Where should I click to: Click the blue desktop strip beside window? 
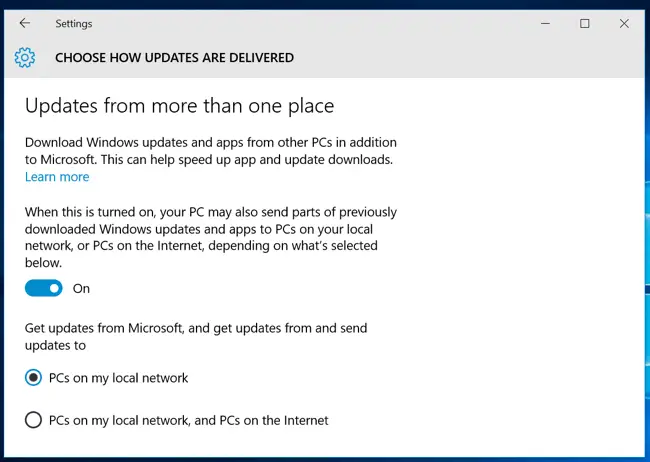coord(648,232)
